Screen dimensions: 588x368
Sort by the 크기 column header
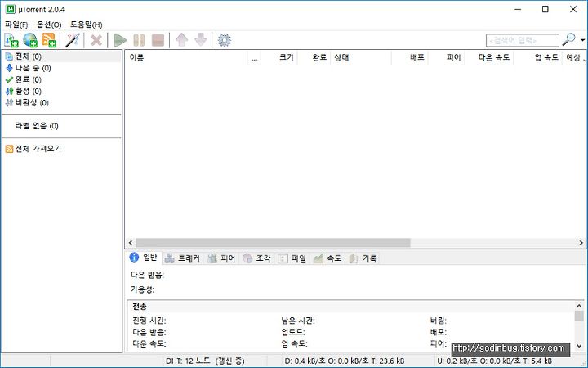coord(279,57)
